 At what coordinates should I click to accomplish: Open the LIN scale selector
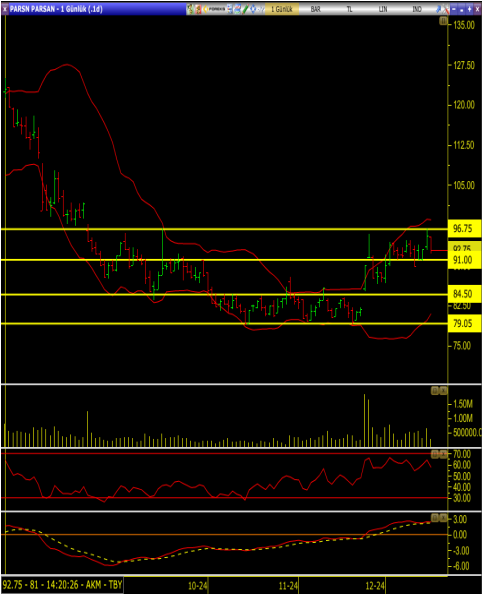pos(383,9)
